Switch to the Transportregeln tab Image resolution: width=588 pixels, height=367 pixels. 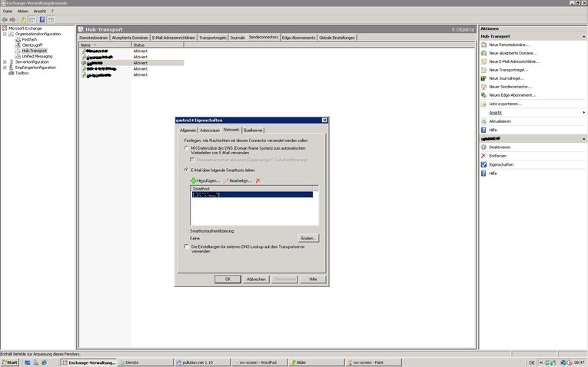tap(213, 38)
